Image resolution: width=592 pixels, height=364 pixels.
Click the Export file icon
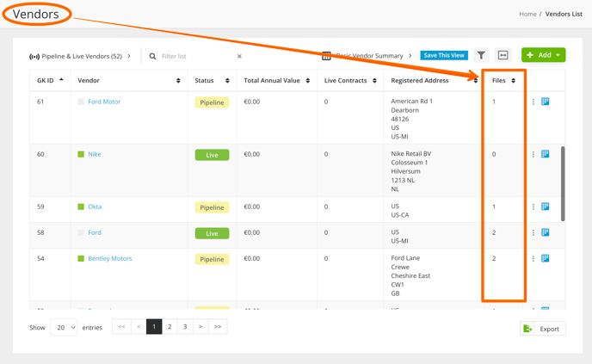(527, 329)
